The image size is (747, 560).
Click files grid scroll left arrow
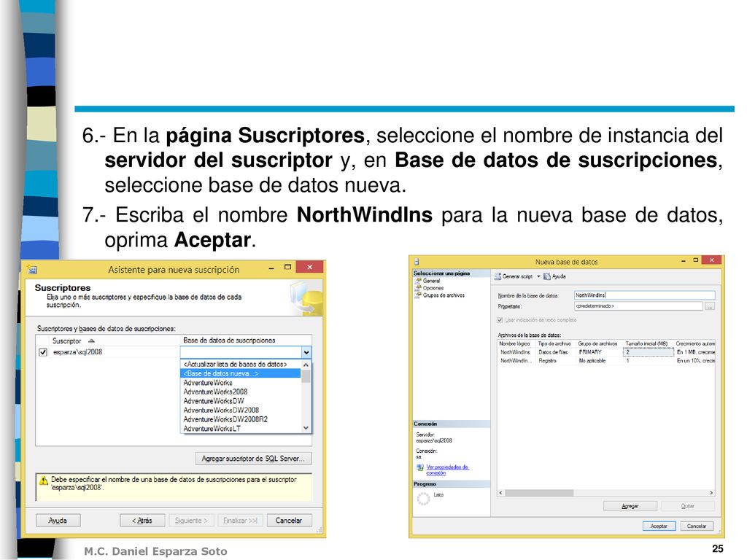click(500, 494)
